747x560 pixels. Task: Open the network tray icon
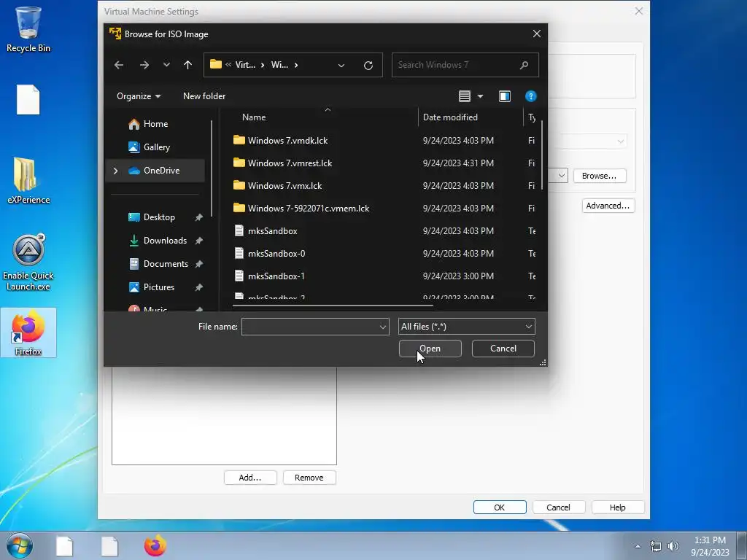pos(656,546)
